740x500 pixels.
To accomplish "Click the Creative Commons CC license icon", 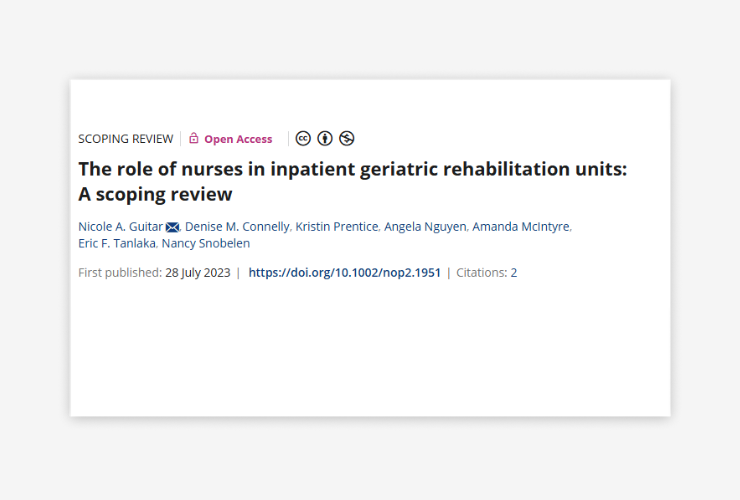I will point(303,139).
